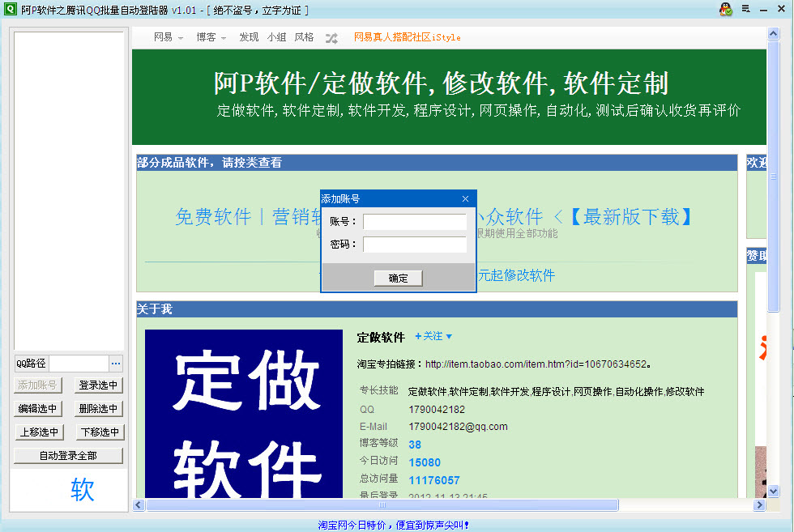Click the 博客等级 value 38
The width and height of the screenshot is (794, 532).
(x=415, y=445)
